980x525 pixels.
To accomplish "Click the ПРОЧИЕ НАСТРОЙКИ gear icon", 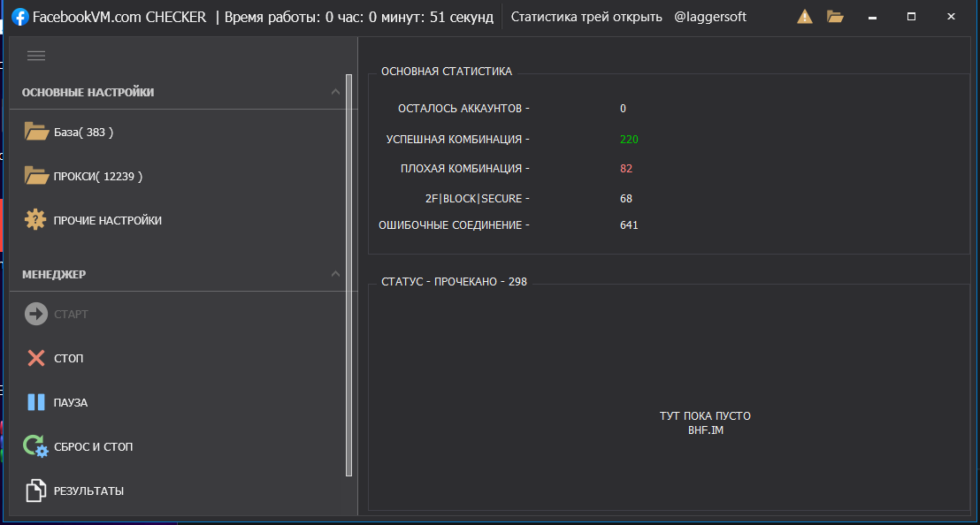I will point(35,220).
